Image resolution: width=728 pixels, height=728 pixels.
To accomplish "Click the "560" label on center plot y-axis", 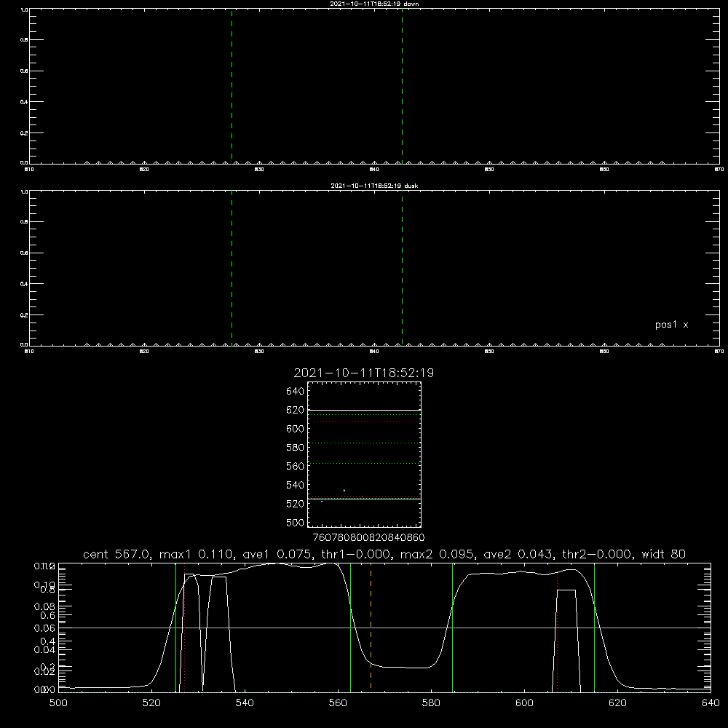I will click(x=296, y=466).
